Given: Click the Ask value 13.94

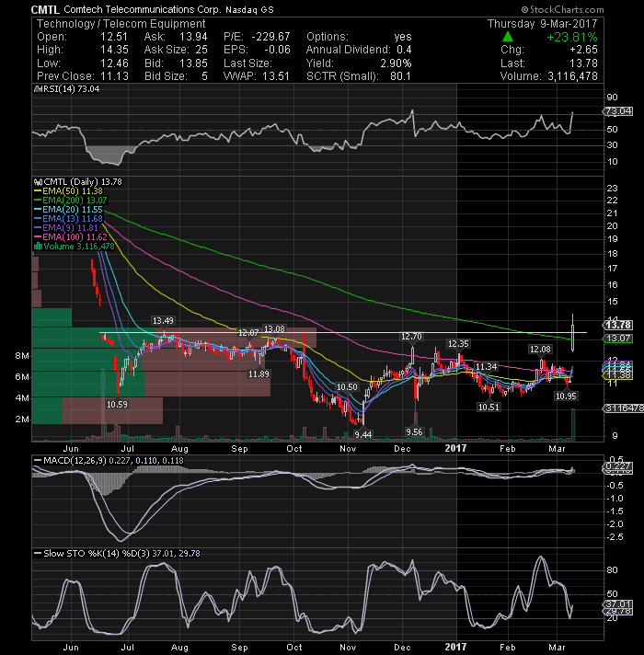Looking at the screenshot, I should [x=193, y=37].
